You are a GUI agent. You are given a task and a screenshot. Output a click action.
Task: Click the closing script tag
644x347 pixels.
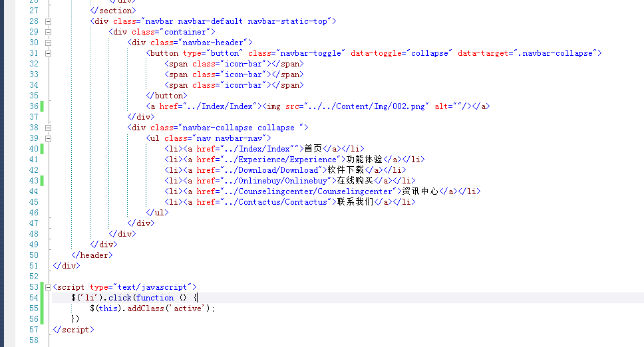coord(74,330)
